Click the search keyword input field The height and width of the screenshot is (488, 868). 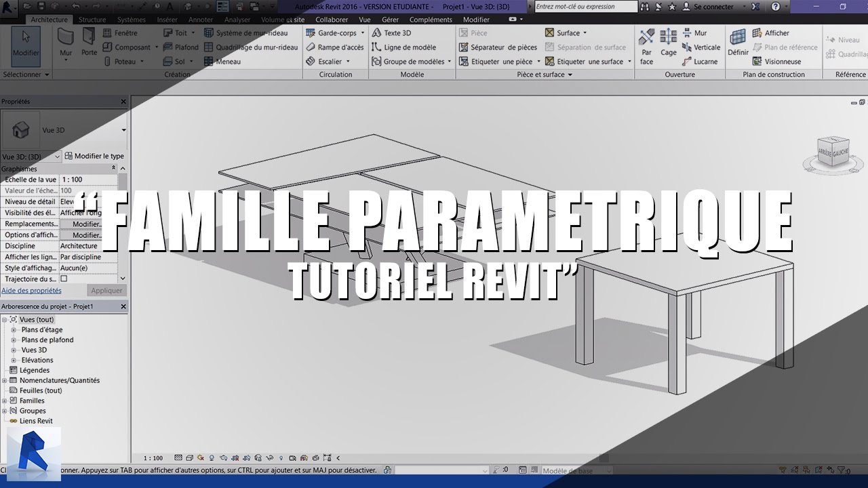point(586,7)
